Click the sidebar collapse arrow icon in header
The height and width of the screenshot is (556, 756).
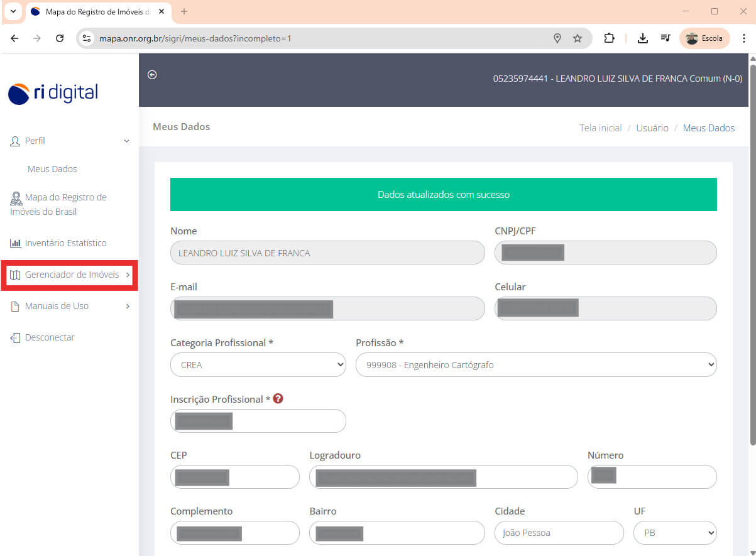152,75
